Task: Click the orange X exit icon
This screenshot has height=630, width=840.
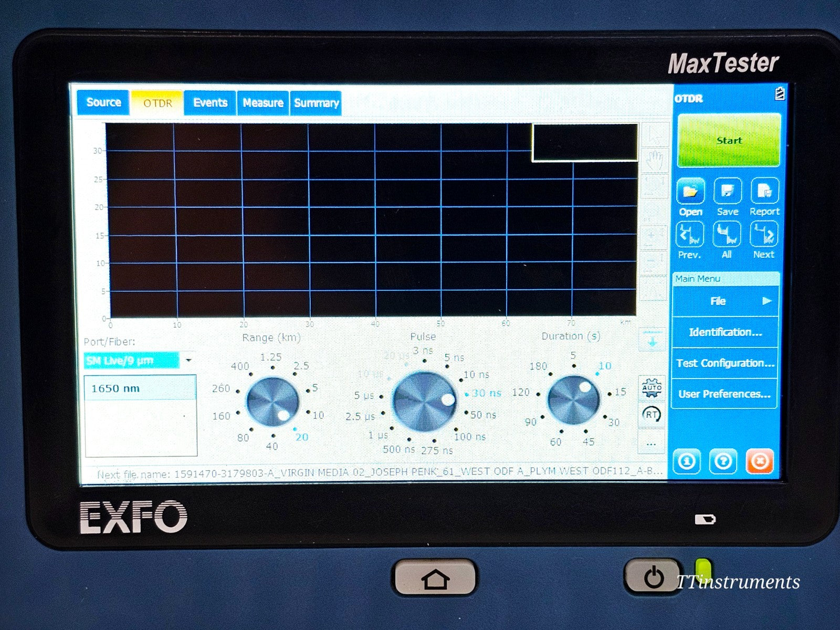Action: coord(760,462)
